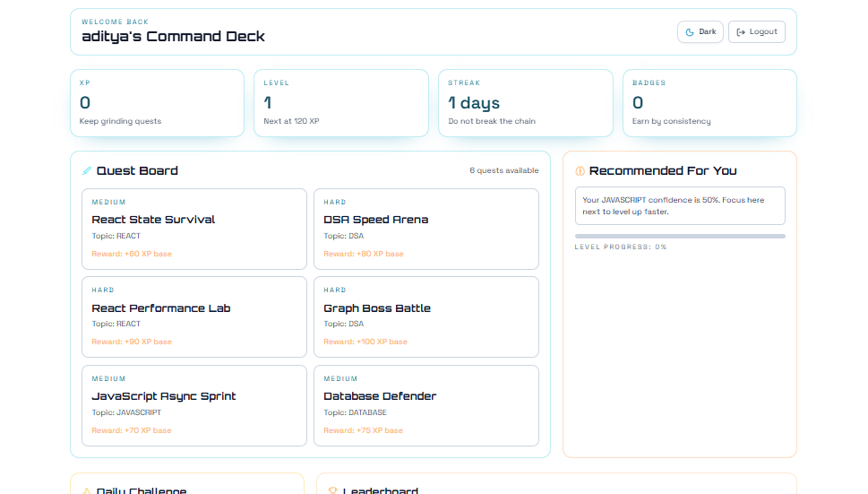Click the Daily Challenge heading

[142, 490]
